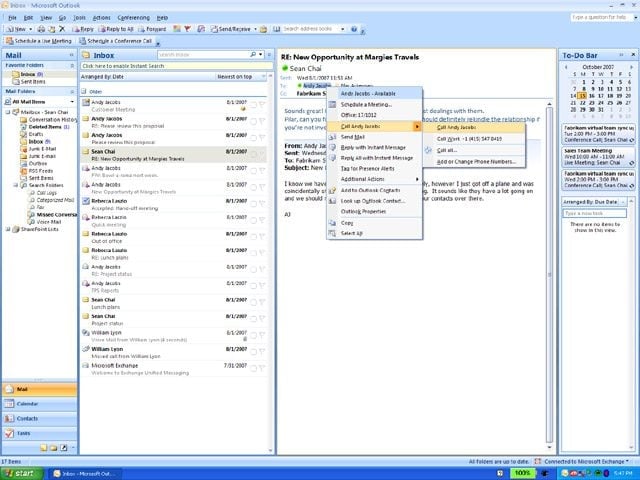Viewport: 640px width, 480px height.
Task: Open the Tools menu
Action: tap(79, 18)
